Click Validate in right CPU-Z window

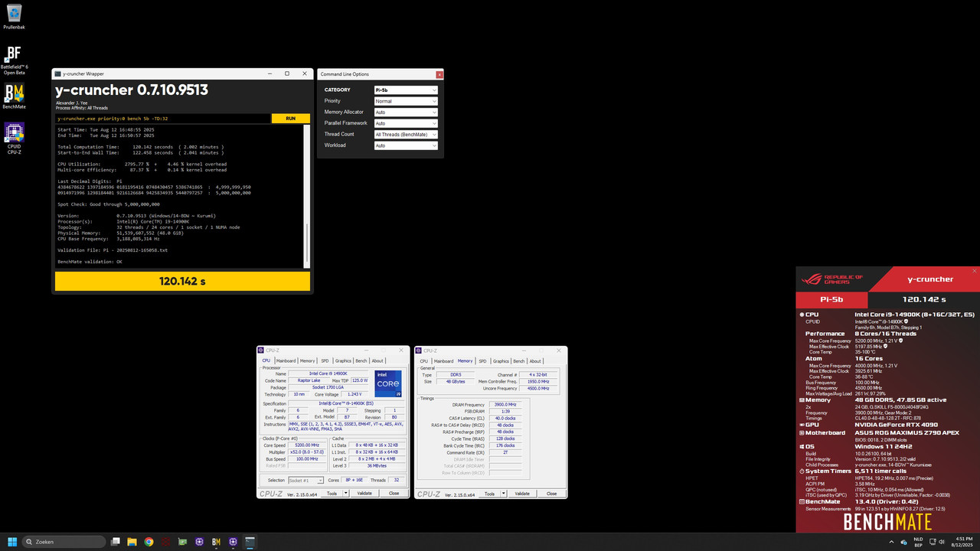[x=522, y=494]
